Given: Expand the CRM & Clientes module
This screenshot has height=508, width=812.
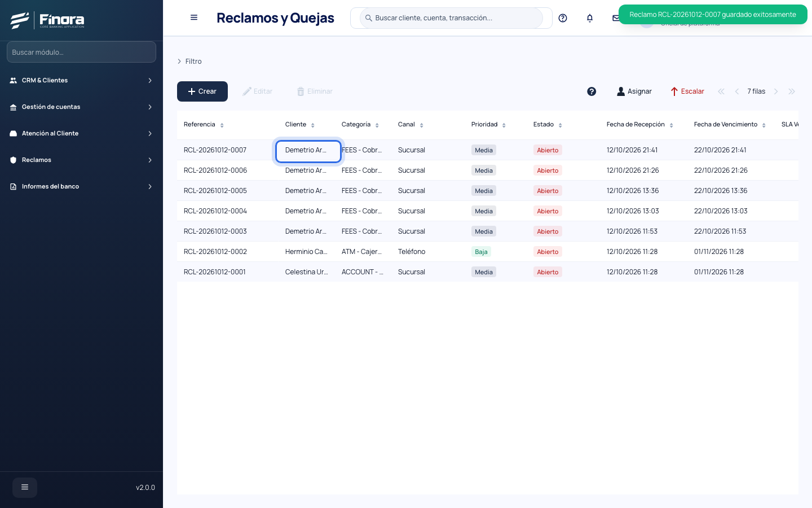Looking at the screenshot, I should 81,80.
